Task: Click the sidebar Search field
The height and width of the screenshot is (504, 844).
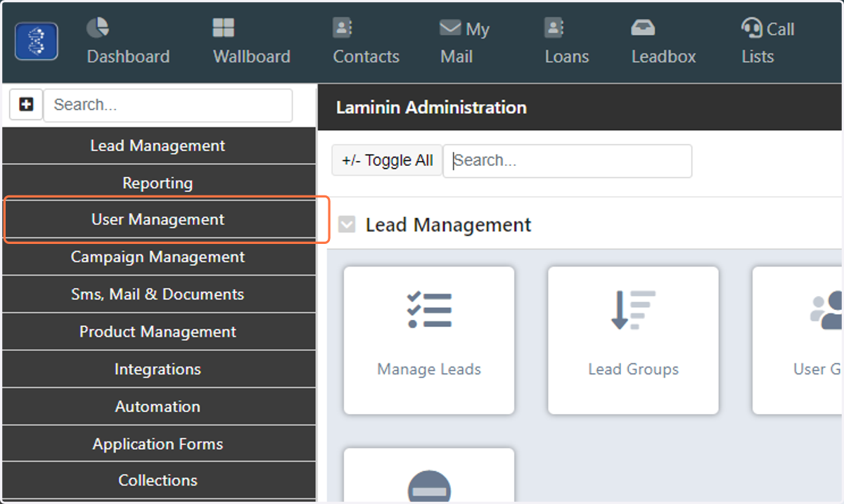Action: (168, 105)
